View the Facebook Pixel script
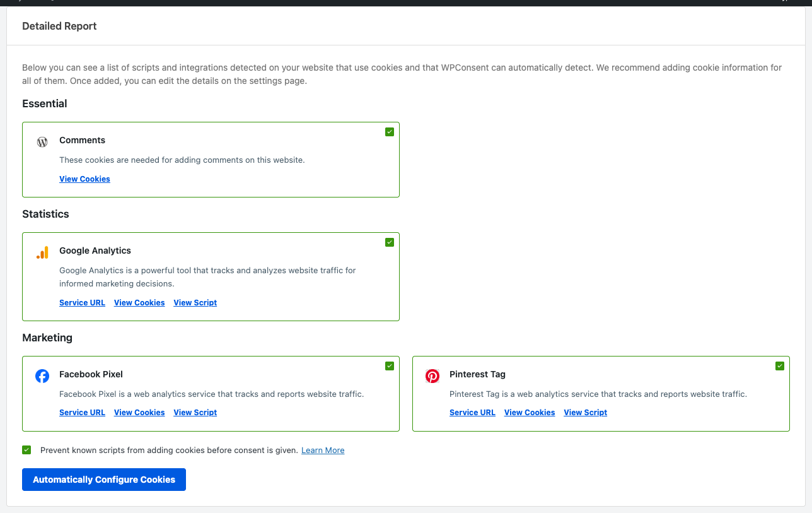 pos(195,412)
